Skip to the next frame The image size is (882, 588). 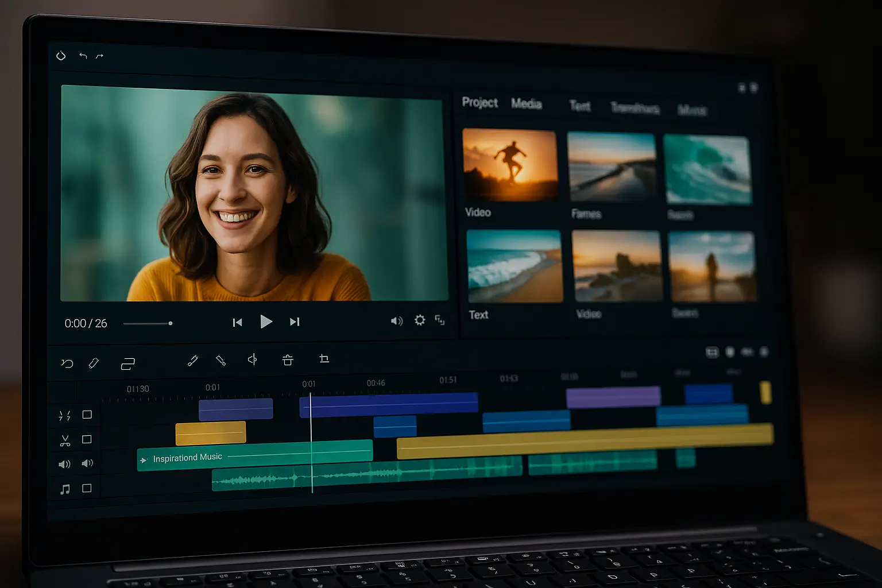[x=295, y=322]
